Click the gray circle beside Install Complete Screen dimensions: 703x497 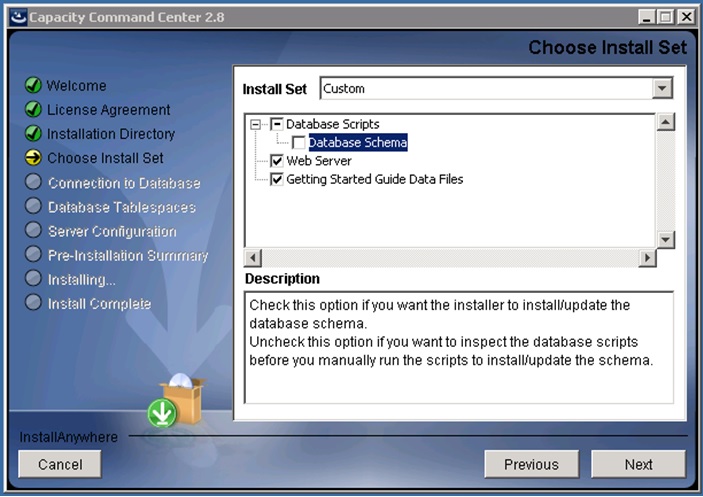33,302
